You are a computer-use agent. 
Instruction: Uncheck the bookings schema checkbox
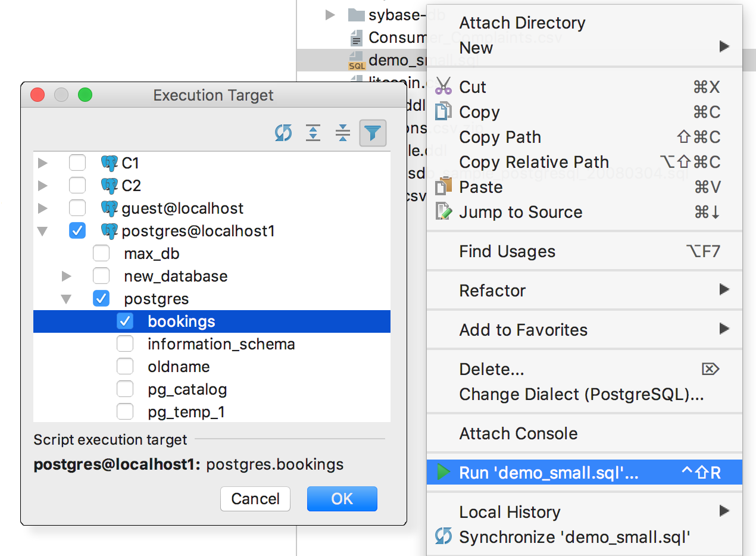click(125, 321)
